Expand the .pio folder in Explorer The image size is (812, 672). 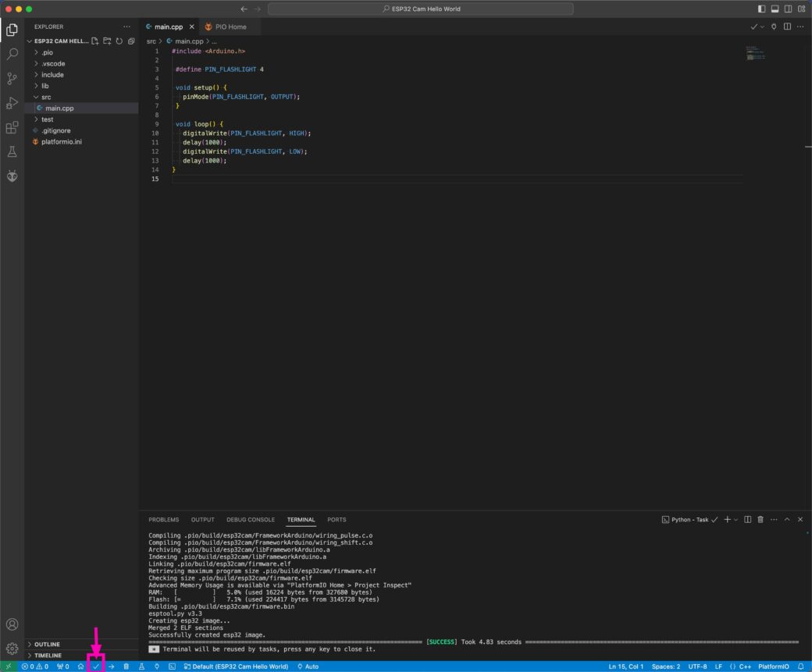pos(47,52)
